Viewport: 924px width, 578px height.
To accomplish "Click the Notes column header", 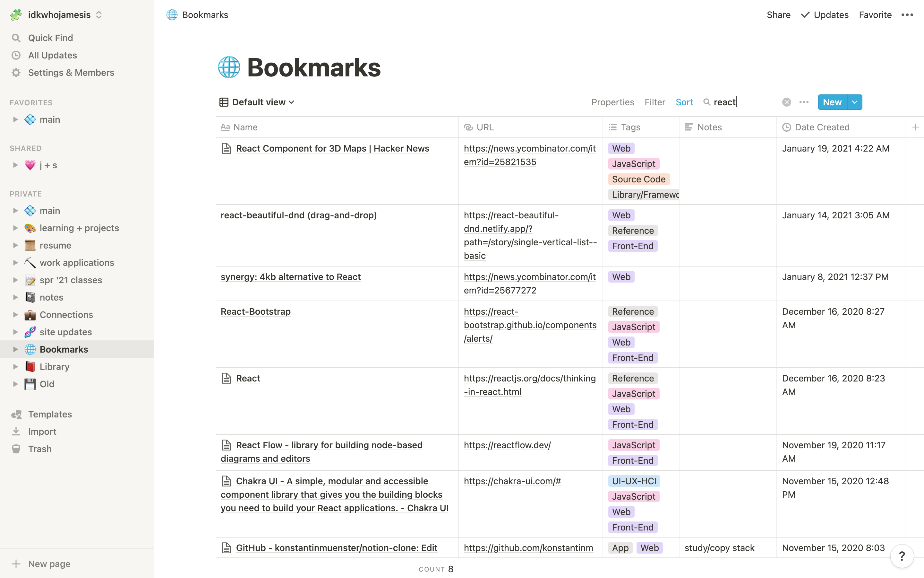I will tap(728, 127).
